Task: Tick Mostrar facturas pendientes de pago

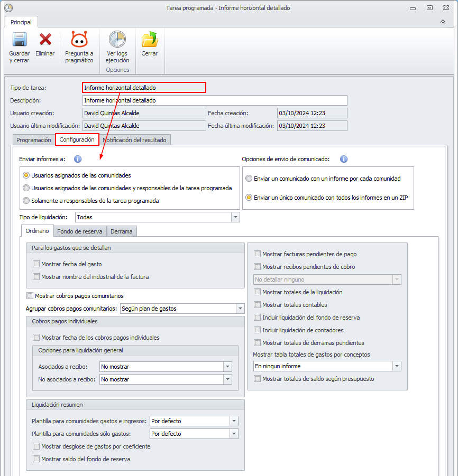Action: 258,254
